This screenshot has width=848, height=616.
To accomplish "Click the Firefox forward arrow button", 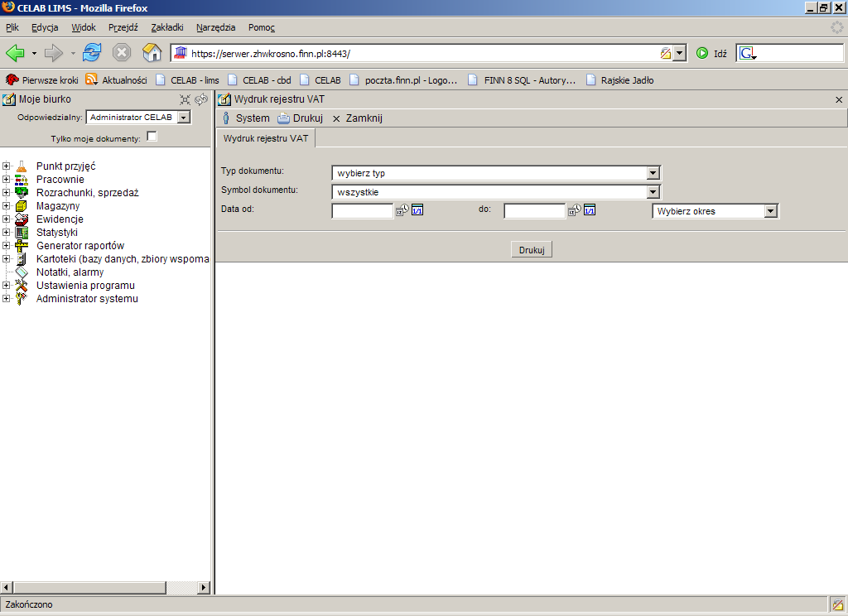I will (x=53, y=53).
